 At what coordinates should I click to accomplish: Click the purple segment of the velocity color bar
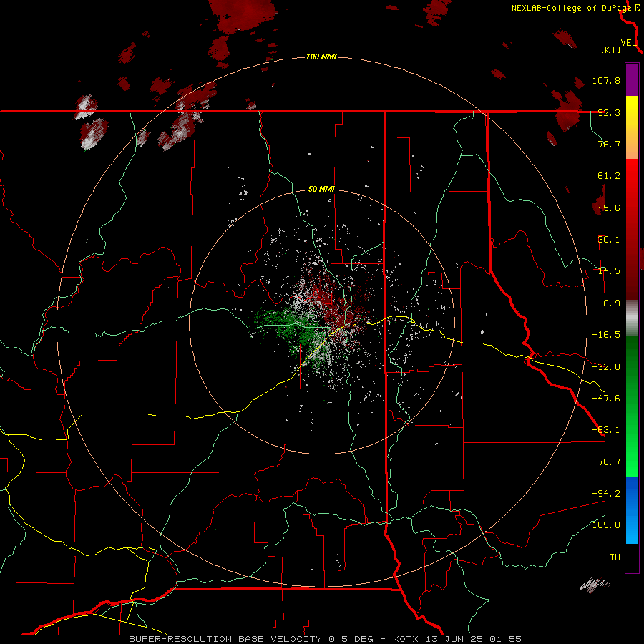632,80
